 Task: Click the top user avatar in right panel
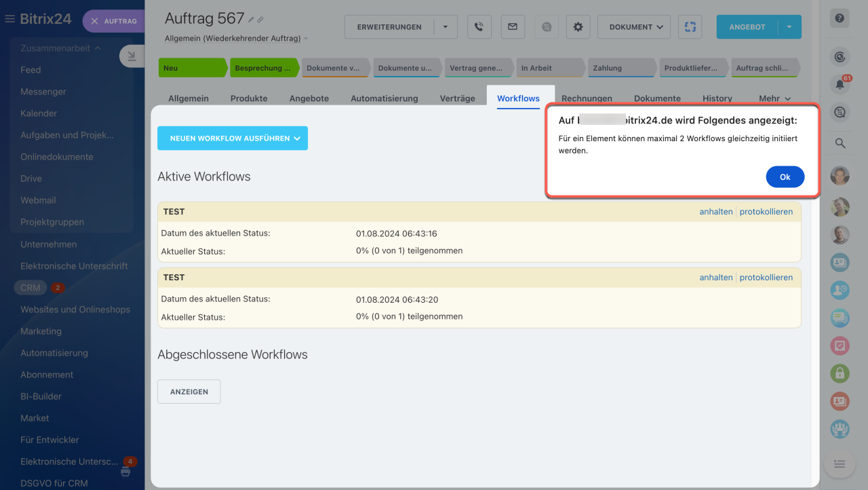840,176
